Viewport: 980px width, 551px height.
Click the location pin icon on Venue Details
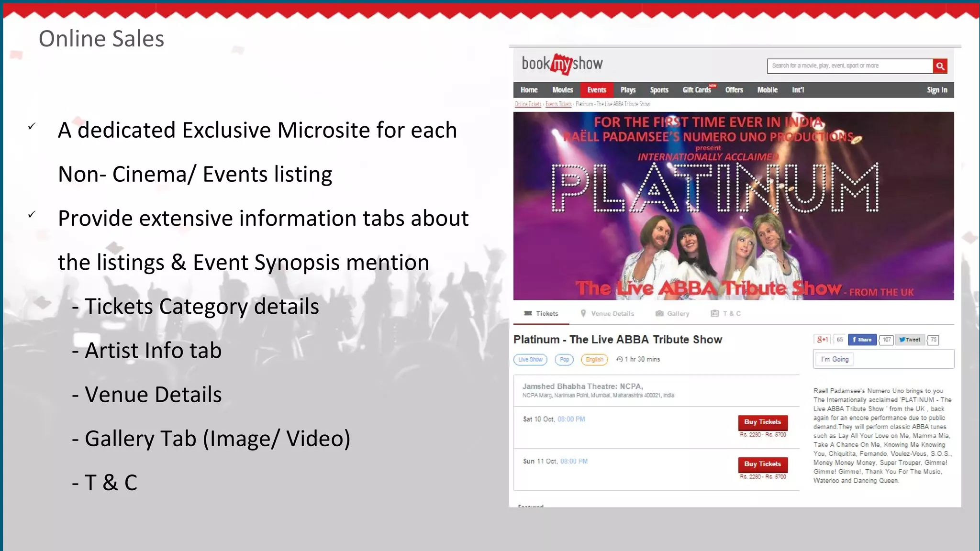coord(583,313)
